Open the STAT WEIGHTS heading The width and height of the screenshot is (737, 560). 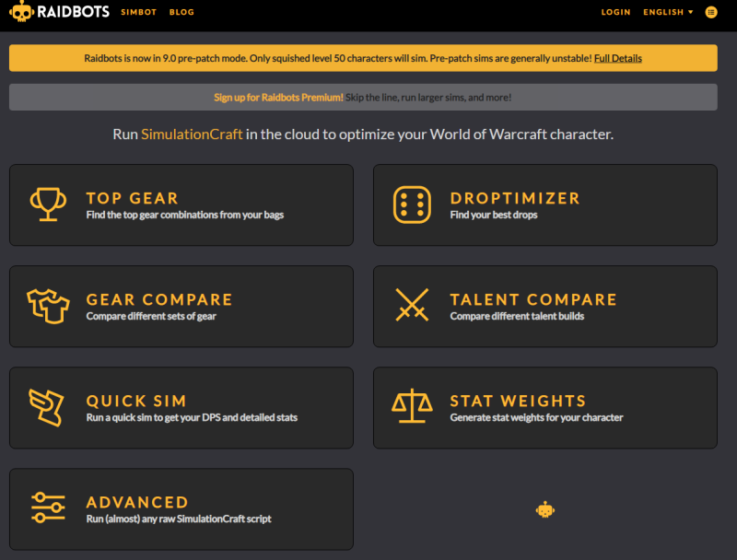click(518, 402)
